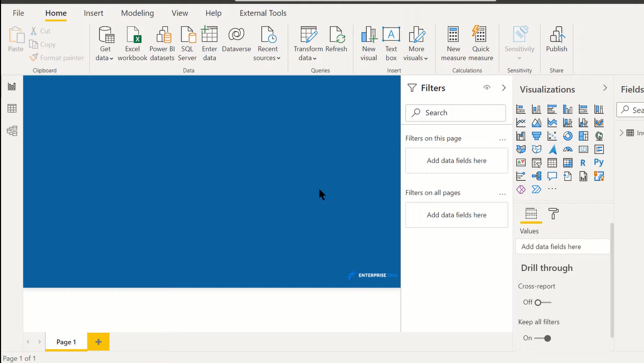
Task: Collapse the Visualizations pane with its chevron
Action: point(605,88)
